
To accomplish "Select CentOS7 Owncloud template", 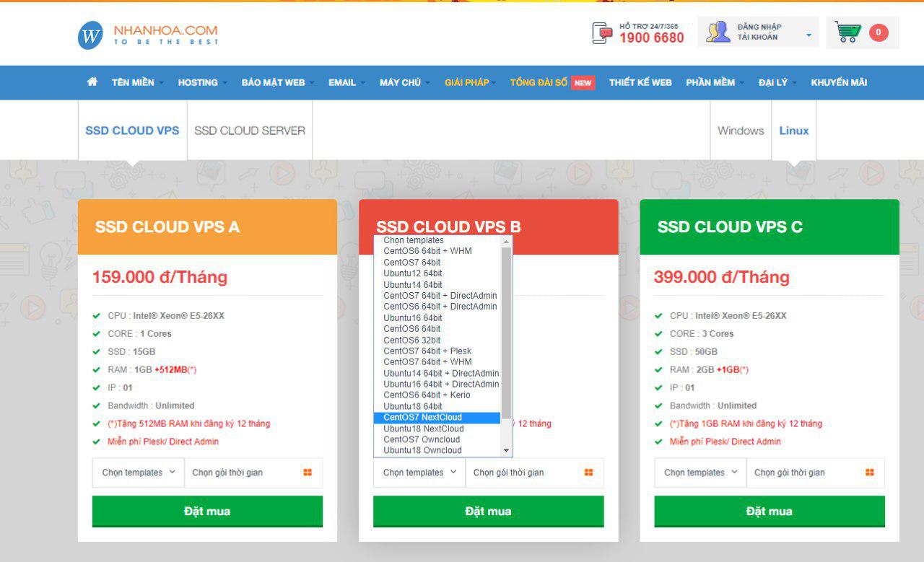I will click(x=437, y=439).
